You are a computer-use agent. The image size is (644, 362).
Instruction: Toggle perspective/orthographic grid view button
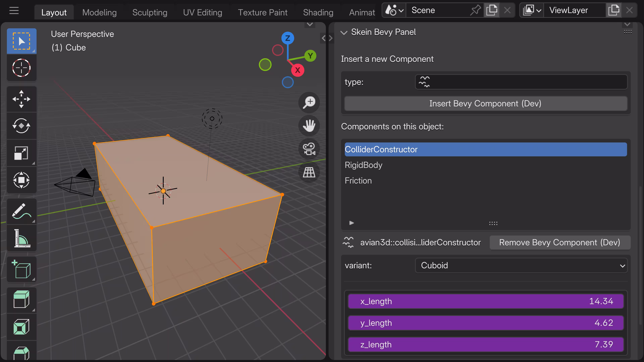(x=309, y=172)
